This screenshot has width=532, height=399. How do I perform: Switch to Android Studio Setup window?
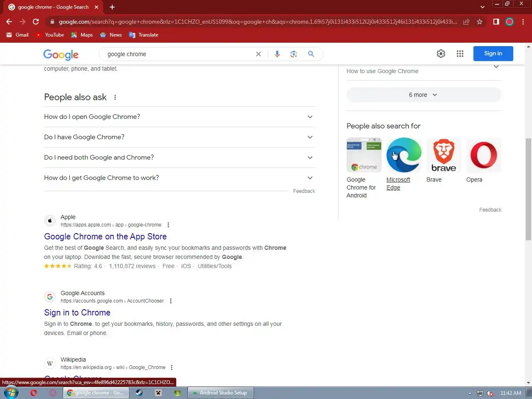(x=221, y=393)
